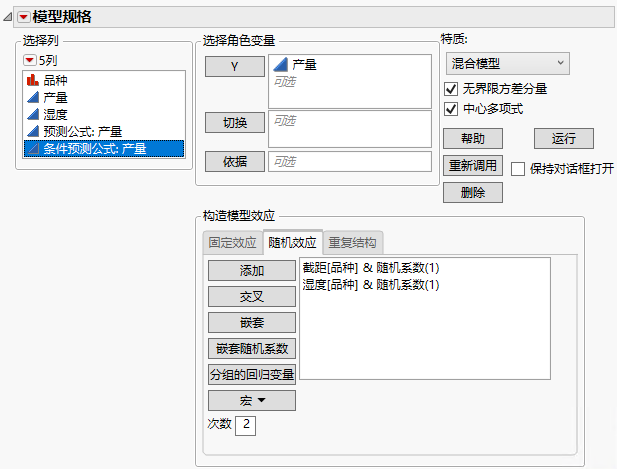Click the 删除 button
This screenshot has height=469, width=617.
click(473, 192)
